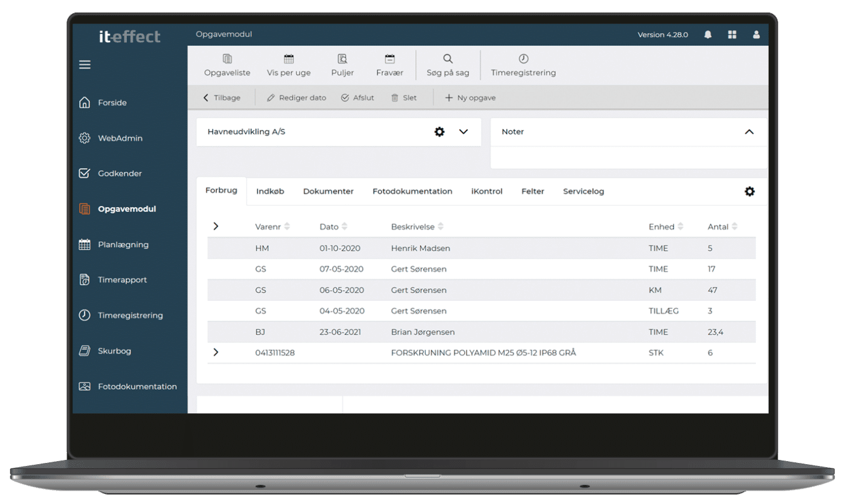Open WebAdmin from the sidebar

(111, 138)
